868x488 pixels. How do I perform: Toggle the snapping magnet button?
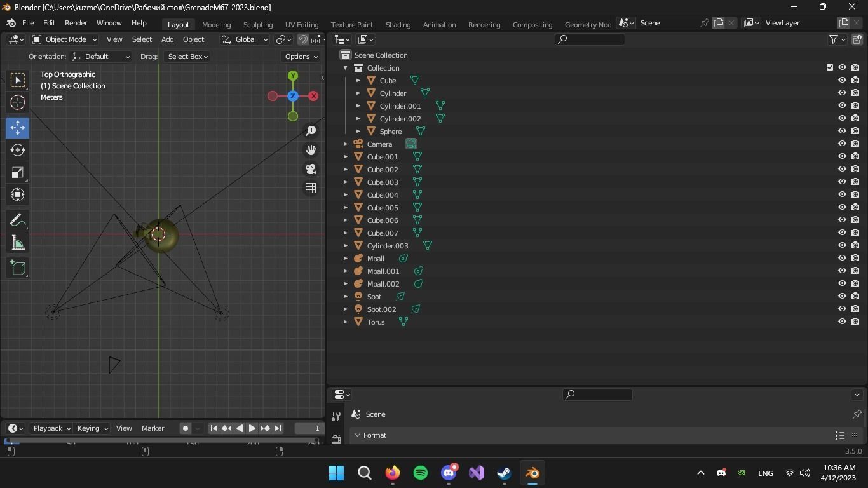tap(303, 39)
